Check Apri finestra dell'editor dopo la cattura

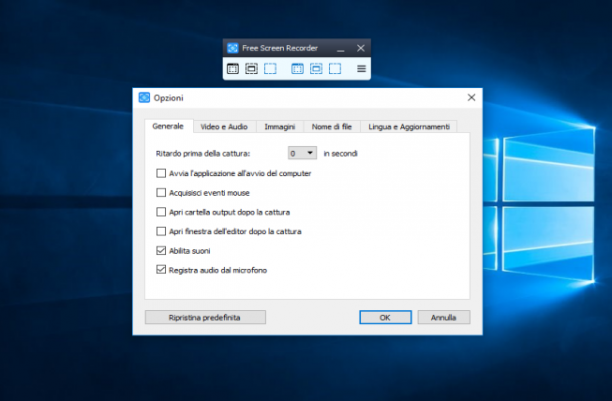point(161,231)
